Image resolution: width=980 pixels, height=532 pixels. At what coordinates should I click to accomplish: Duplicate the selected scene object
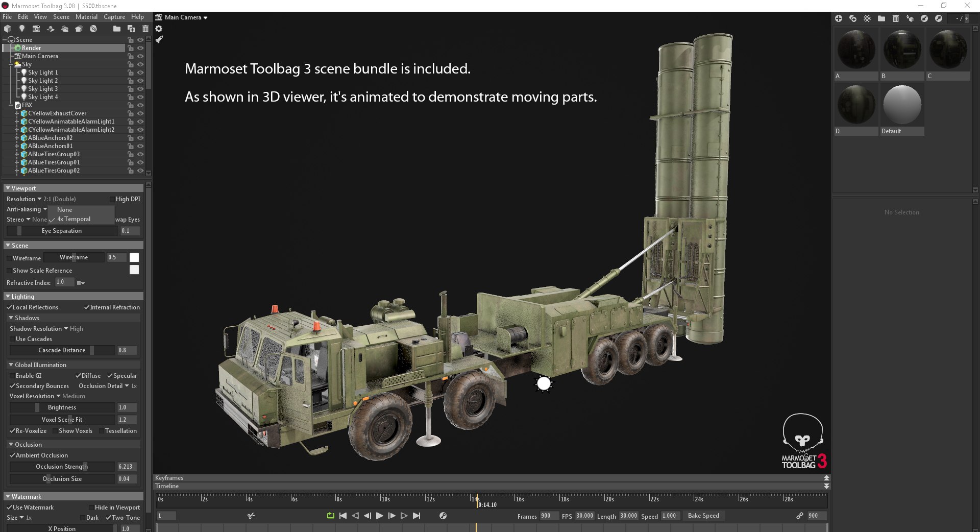(131, 29)
